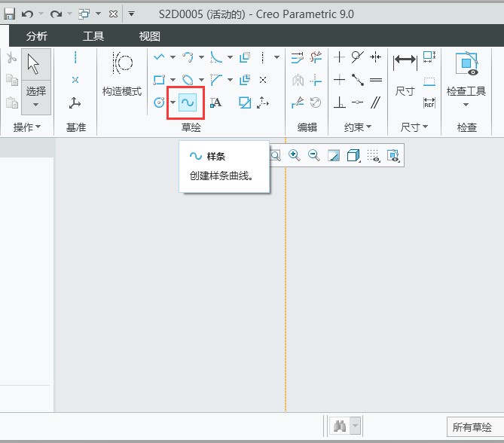The width and height of the screenshot is (504, 443).
Task: Expand the Arc tool dropdown arrow
Action: coord(202,57)
